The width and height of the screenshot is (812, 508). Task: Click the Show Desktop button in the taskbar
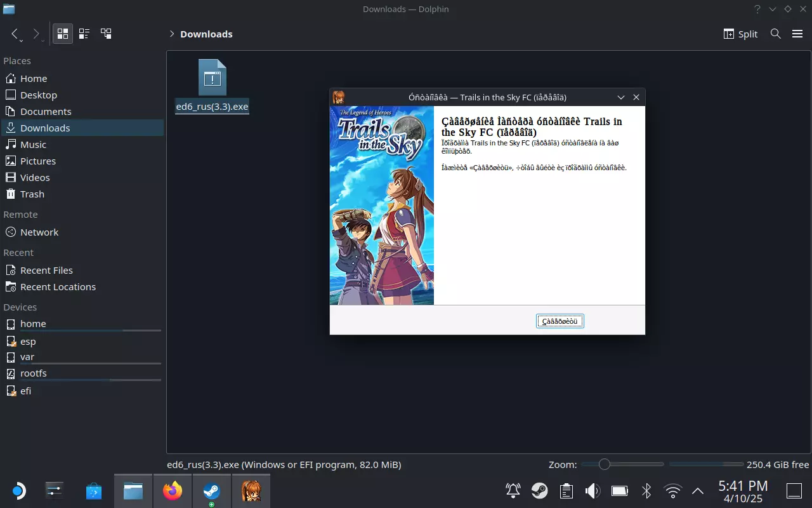(x=794, y=491)
